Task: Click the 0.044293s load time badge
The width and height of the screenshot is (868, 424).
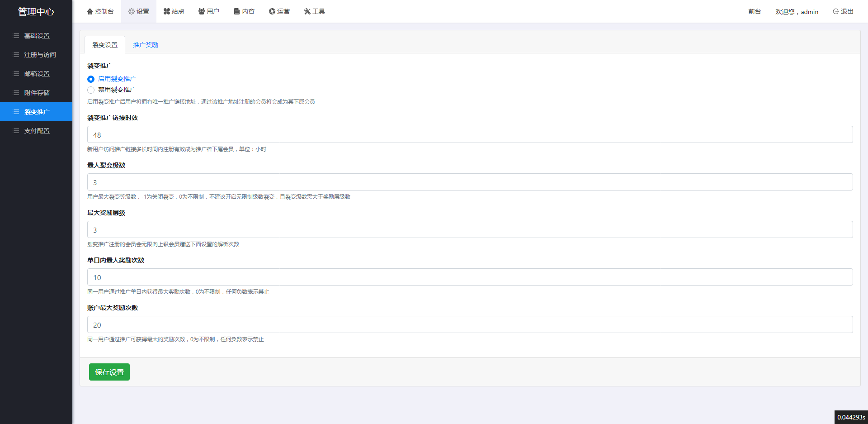Action: coord(851,417)
